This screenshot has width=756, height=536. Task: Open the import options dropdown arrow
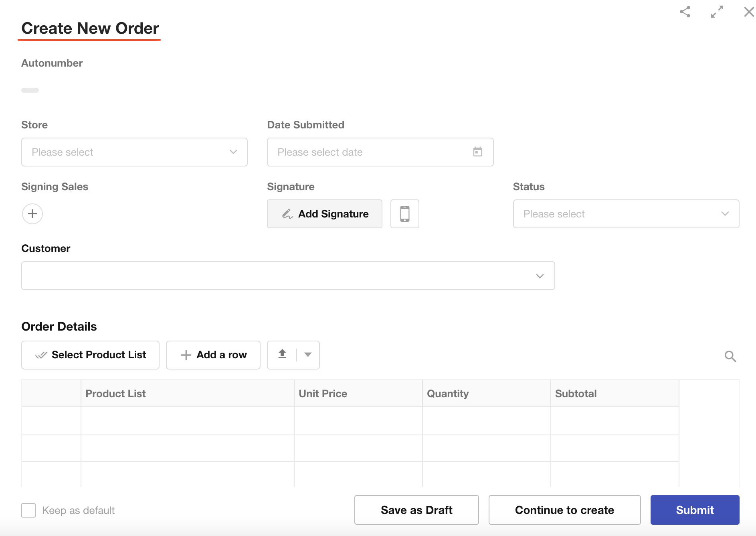click(x=308, y=355)
